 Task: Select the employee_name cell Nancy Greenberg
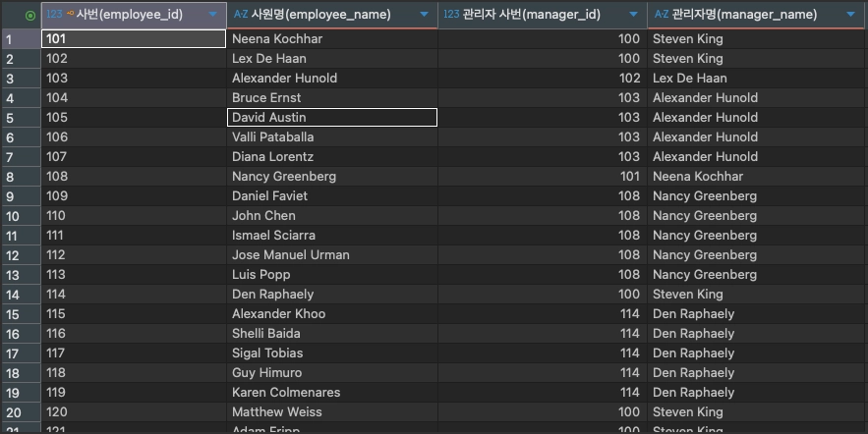pos(332,177)
